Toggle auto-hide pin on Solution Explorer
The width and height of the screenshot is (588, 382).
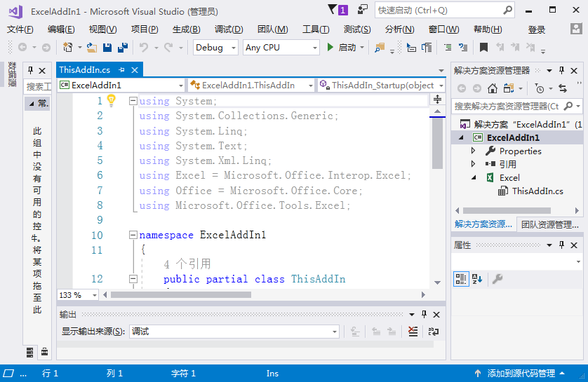point(561,70)
